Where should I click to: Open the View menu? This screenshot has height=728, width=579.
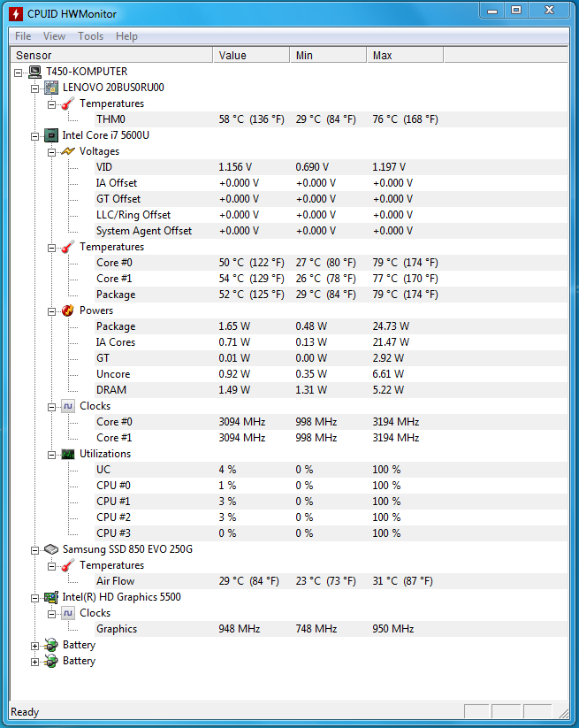pyautogui.click(x=54, y=36)
